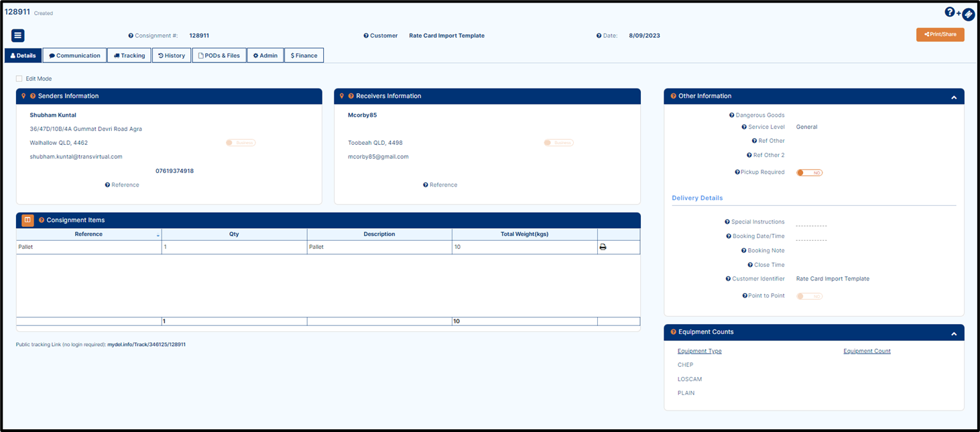The image size is (980, 432).
Task: Click help icon next to Consignment #
Action: [131, 36]
